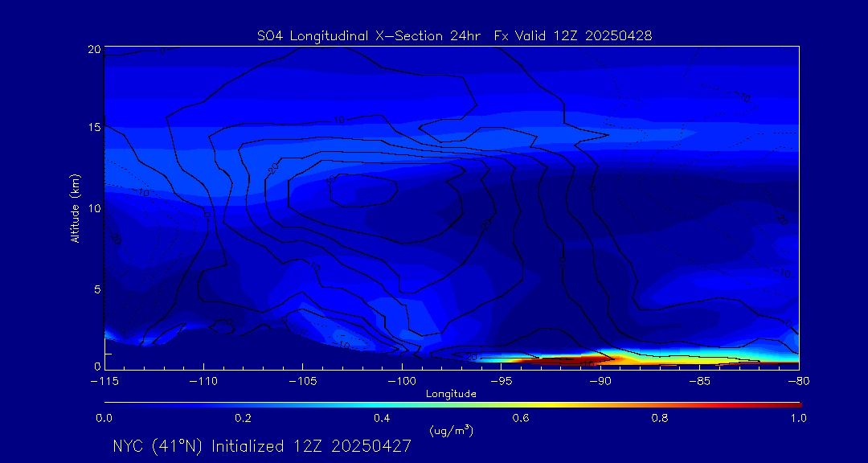
Task: Click the -100 longitude tick label
Action: pos(402,382)
